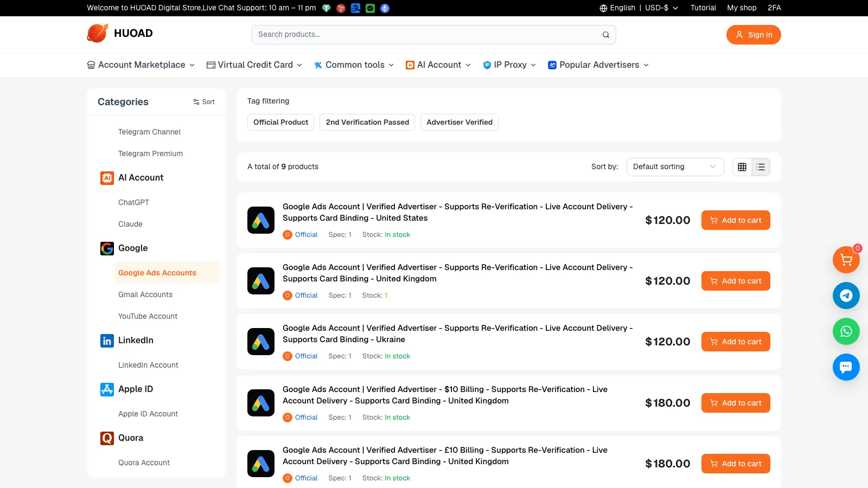
Task: Add United States Google Ads account to cart
Action: 736,220
